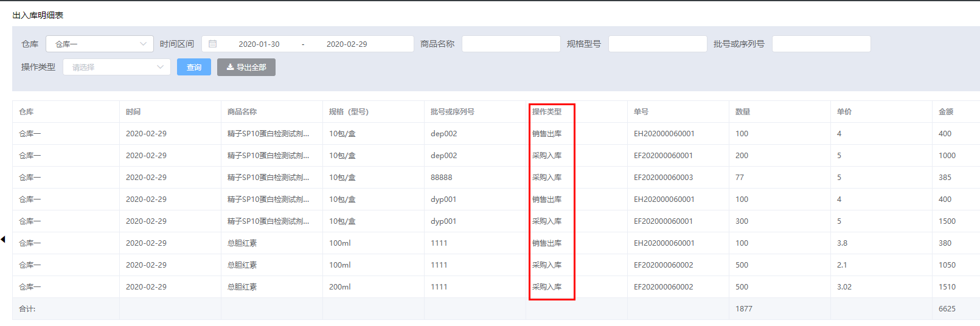
Task: Click the 操作类型 column header
Action: coord(547,112)
